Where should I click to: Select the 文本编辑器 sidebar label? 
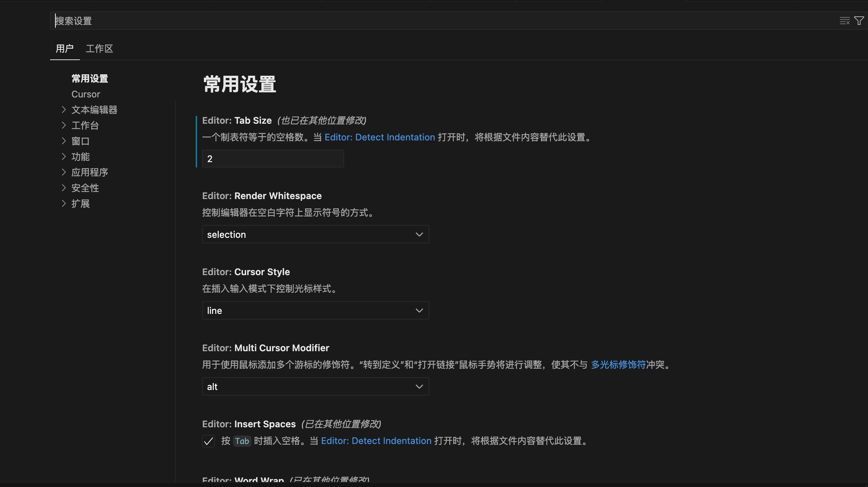coord(94,110)
